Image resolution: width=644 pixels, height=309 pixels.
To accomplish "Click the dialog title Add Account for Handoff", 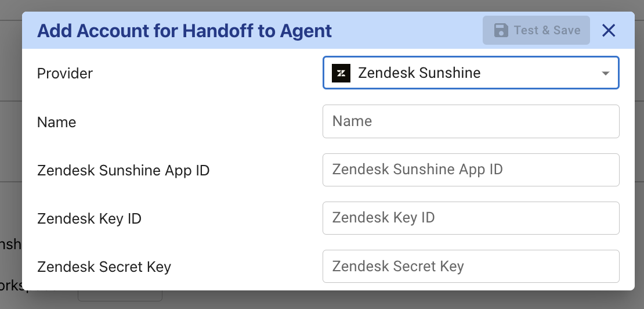I will tap(184, 30).
